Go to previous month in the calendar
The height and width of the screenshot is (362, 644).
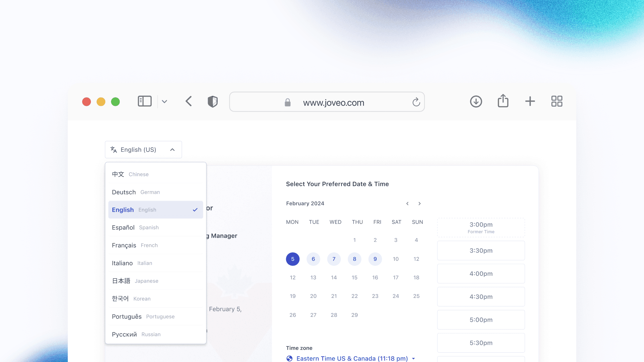click(407, 203)
